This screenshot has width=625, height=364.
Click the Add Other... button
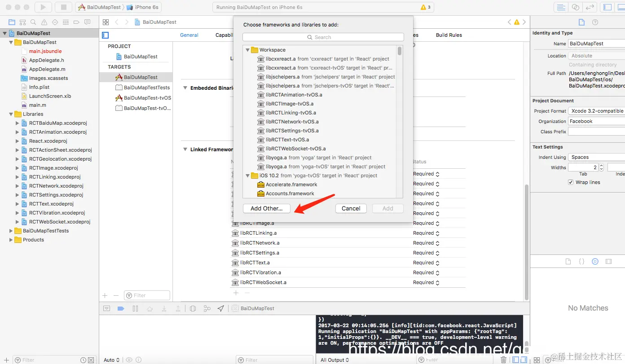click(x=267, y=208)
